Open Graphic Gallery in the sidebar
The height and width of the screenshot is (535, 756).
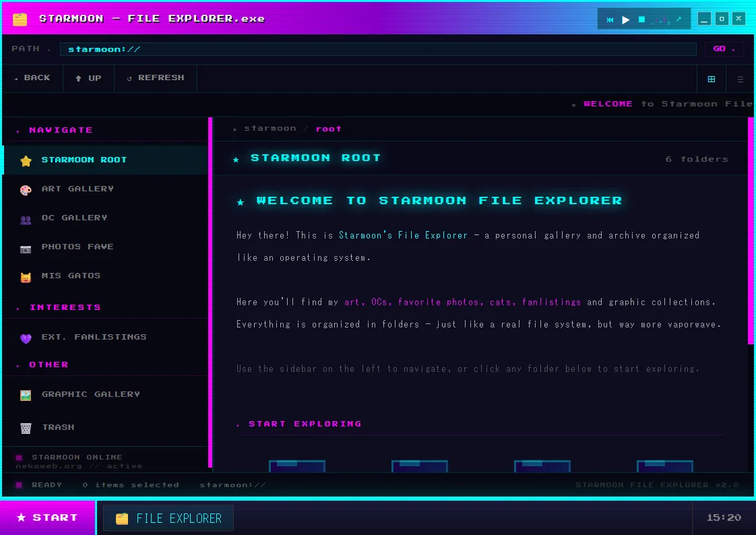pos(106,395)
